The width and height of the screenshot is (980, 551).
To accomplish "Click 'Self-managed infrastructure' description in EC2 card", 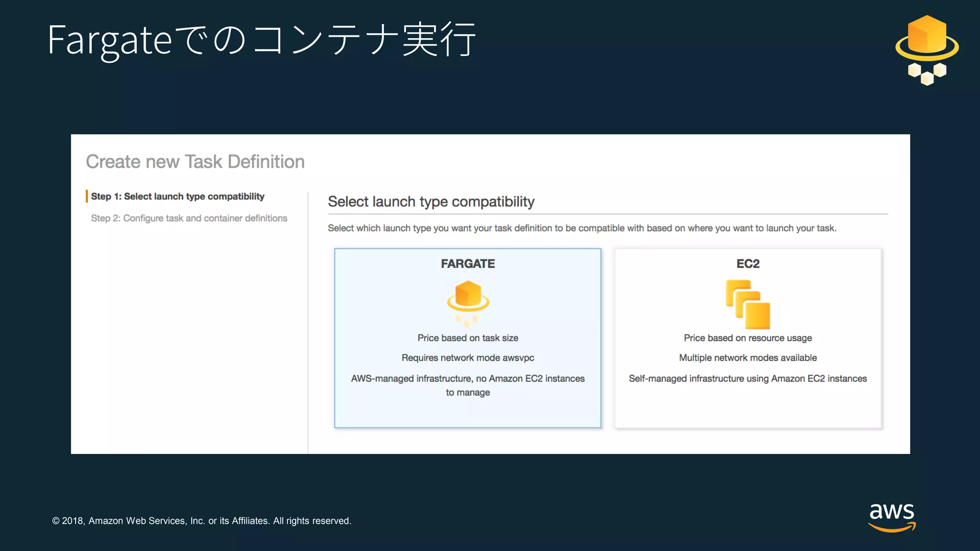I will [x=747, y=379].
